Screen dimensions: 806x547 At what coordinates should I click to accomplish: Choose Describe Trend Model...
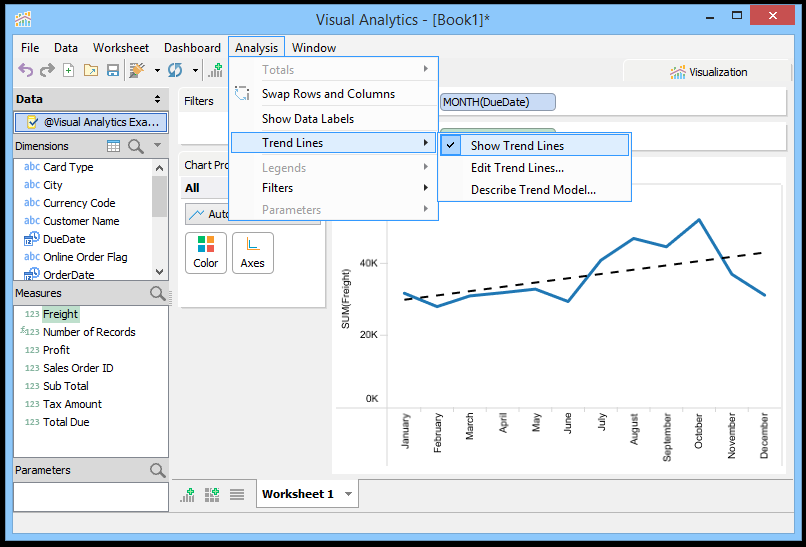click(x=533, y=190)
